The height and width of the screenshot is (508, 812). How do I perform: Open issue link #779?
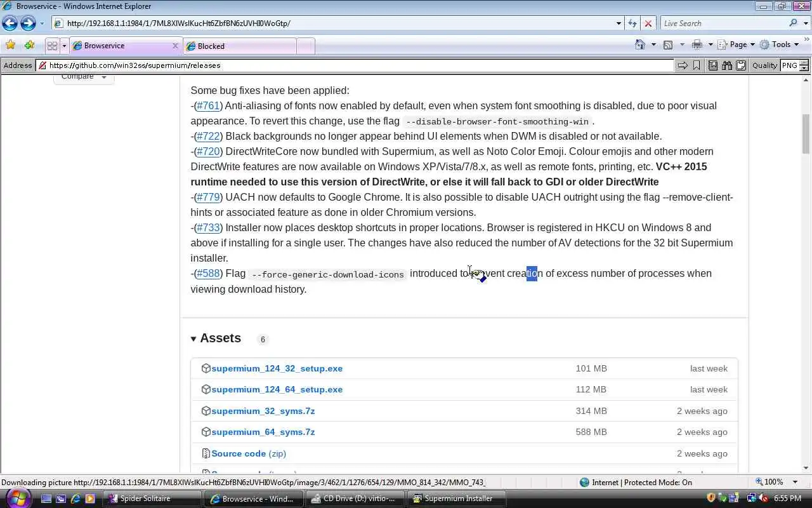(208, 197)
